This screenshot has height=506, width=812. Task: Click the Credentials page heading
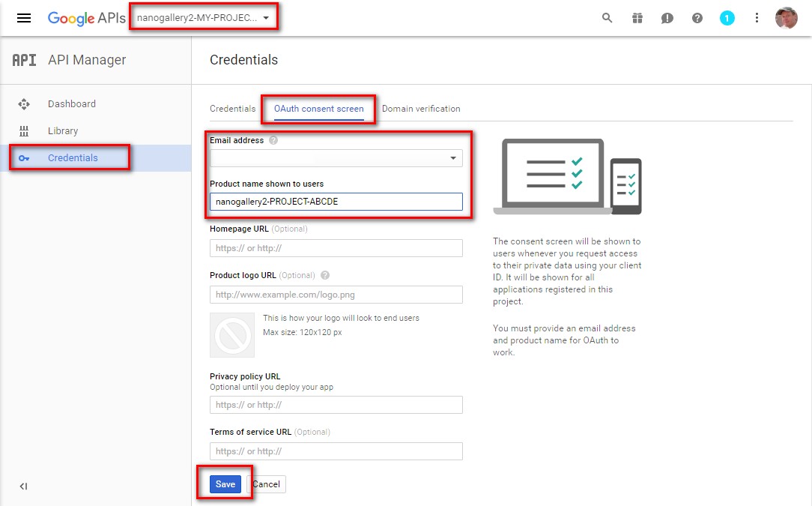(x=244, y=60)
